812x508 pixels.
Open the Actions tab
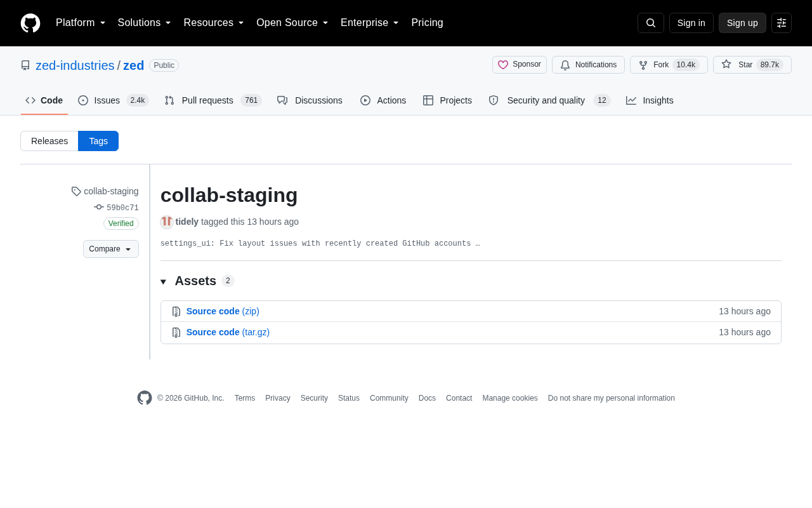[383, 100]
